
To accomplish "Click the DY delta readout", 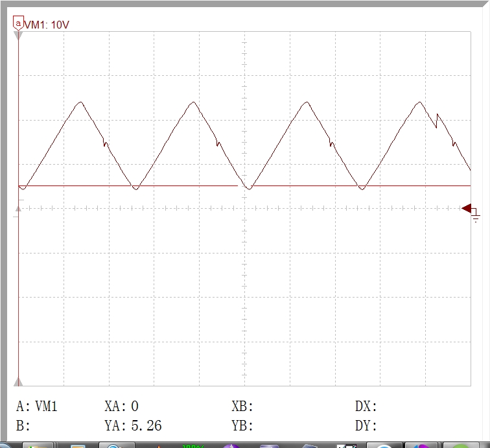I will click(366, 425).
